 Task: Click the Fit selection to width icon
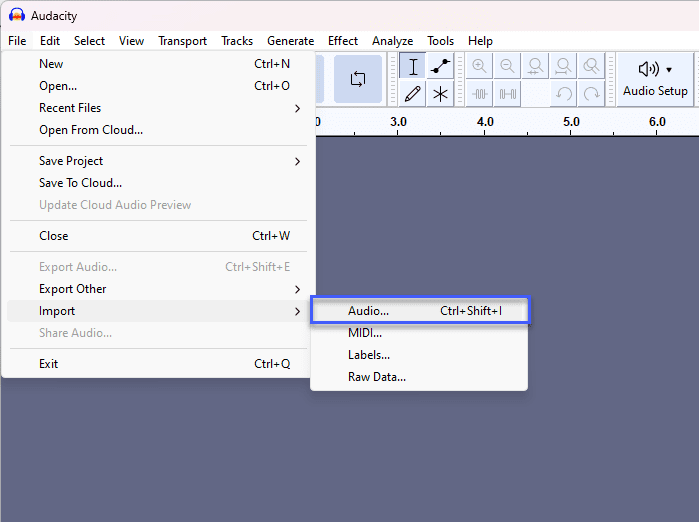535,67
